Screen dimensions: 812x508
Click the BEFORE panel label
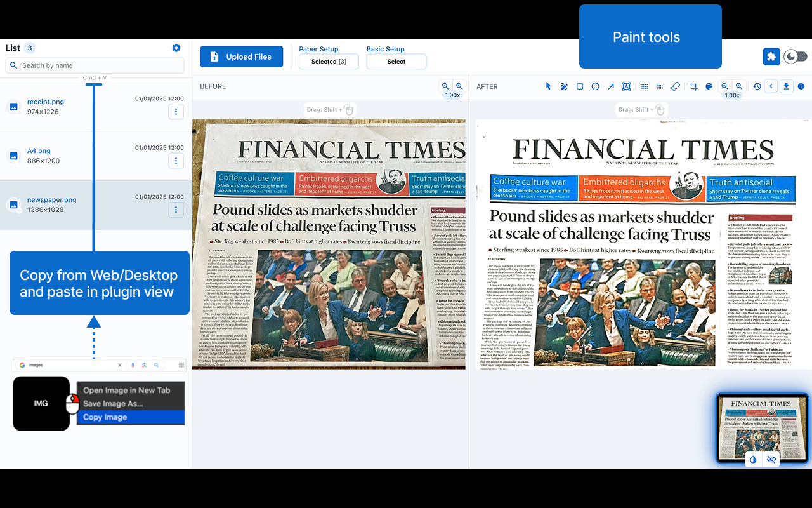coord(213,86)
